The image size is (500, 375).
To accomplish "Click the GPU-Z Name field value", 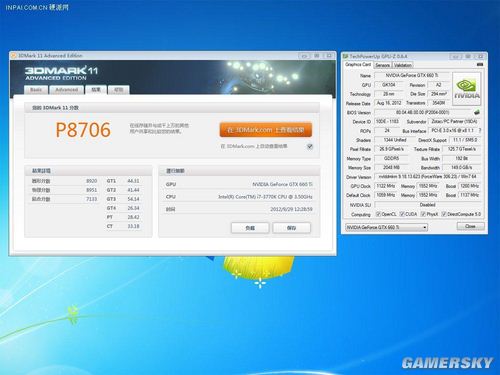I will coord(412,75).
